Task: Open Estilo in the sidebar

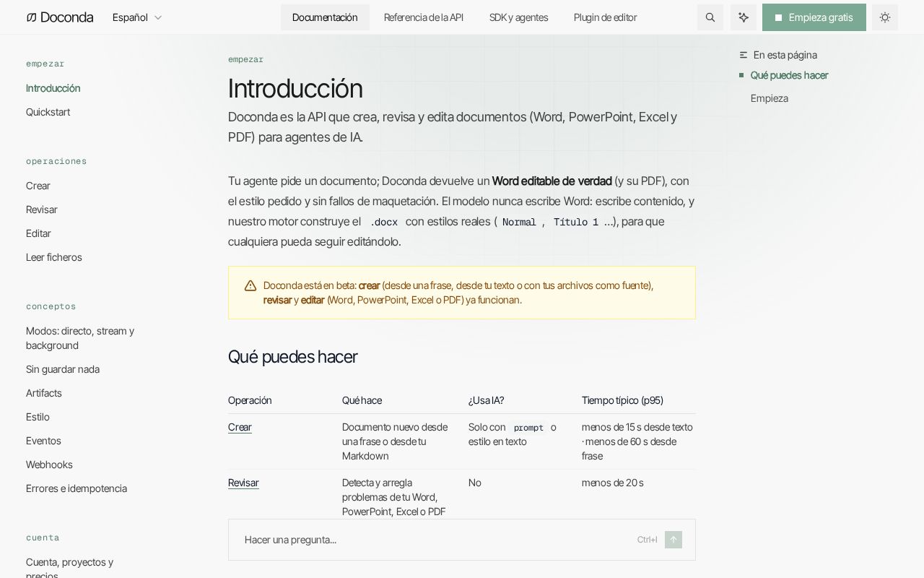Action: tap(38, 417)
